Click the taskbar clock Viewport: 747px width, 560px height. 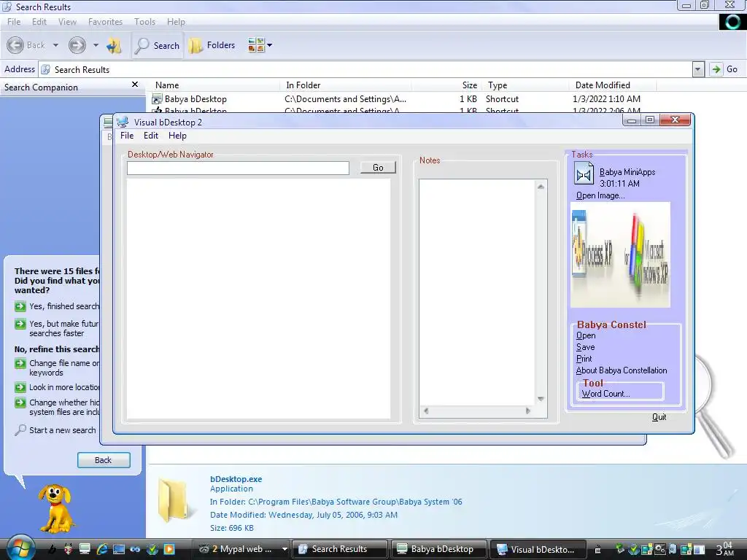[724, 548]
